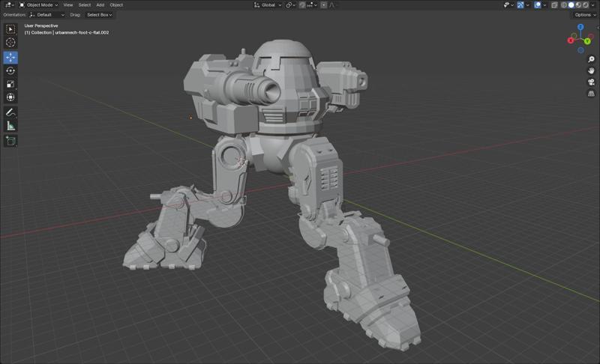Image resolution: width=600 pixels, height=364 pixels.
Task: Select the Transform tool
Action: (x=10, y=97)
